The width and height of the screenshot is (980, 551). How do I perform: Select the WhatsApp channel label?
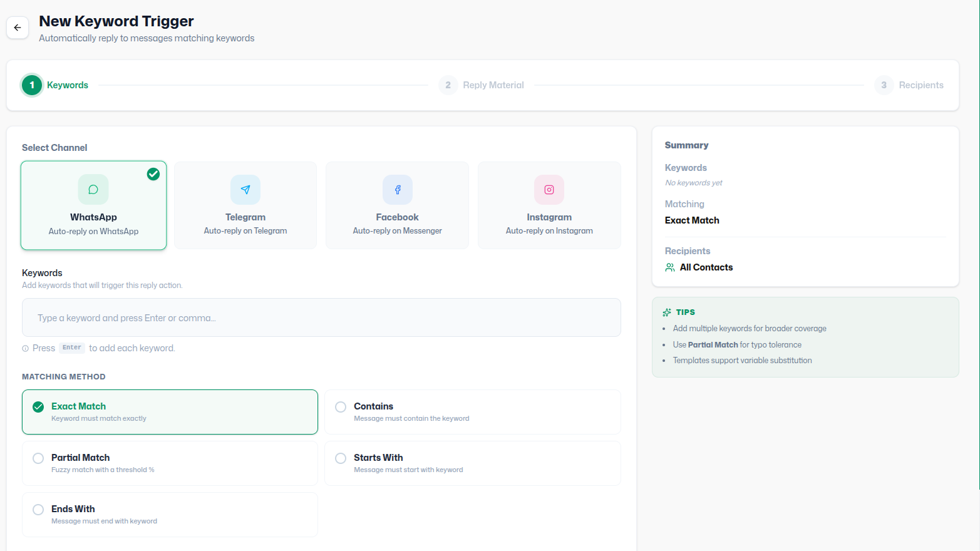[x=93, y=217]
